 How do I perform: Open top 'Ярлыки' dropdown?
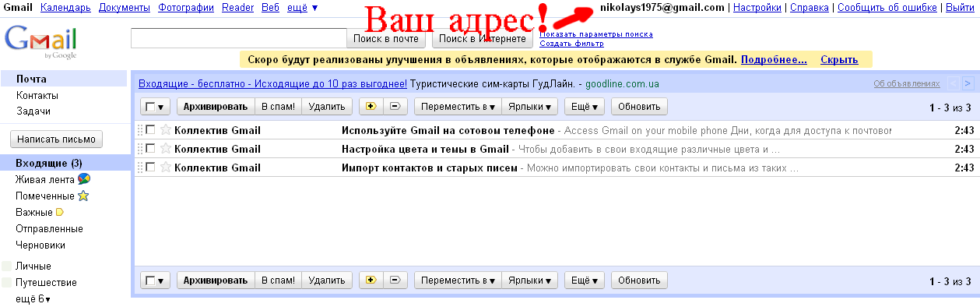(529, 107)
